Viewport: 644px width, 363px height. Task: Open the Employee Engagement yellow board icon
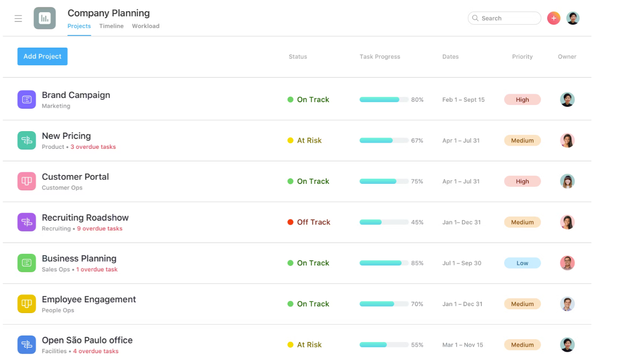27,304
